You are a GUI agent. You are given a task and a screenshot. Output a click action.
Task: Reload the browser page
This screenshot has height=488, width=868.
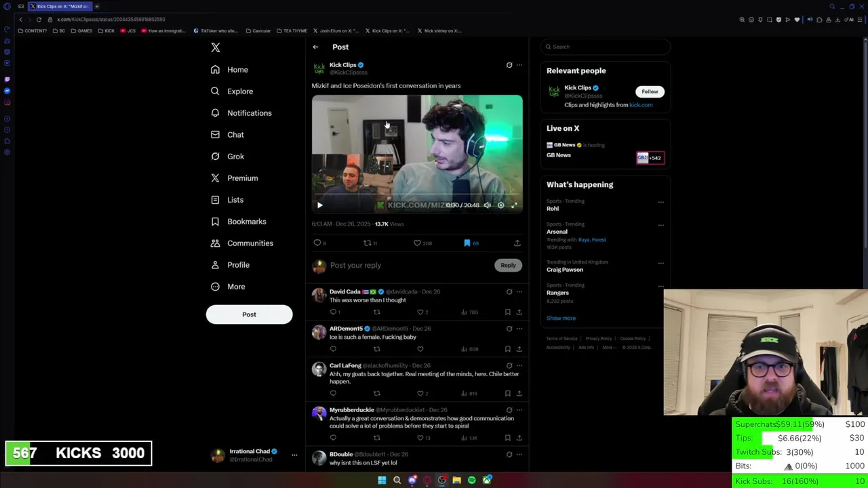coord(39,20)
